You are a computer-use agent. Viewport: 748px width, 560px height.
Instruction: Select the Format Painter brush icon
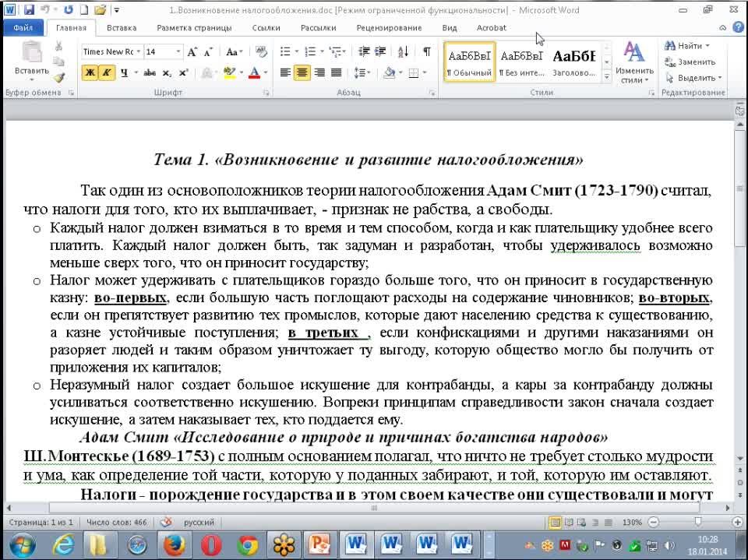pyautogui.click(x=59, y=77)
